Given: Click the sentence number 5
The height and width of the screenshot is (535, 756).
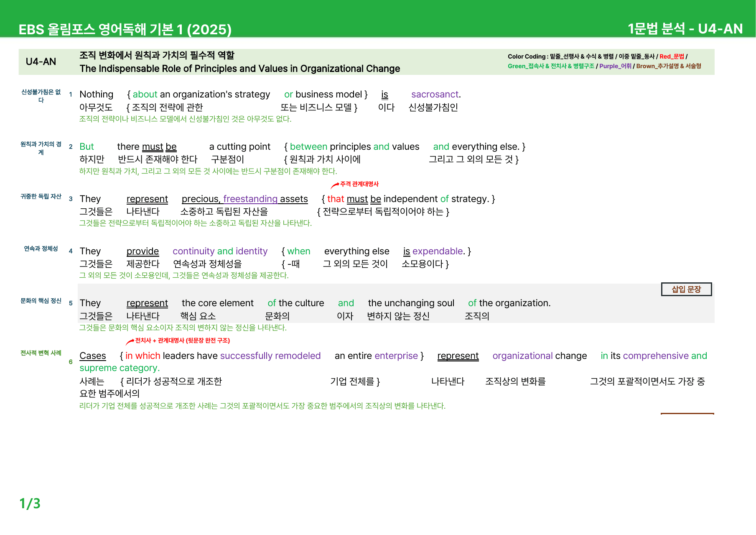Looking at the screenshot, I should click(x=71, y=303).
